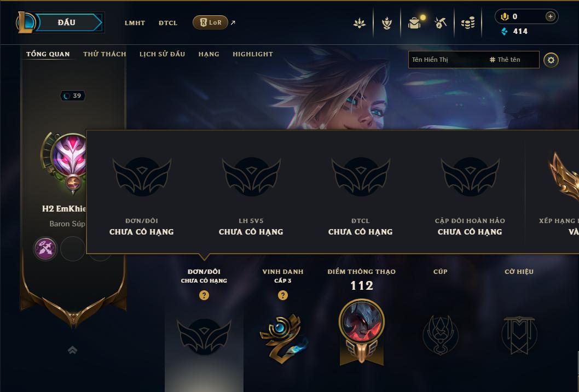Open the Store coins icon
Image resolution: width=579 pixels, height=392 pixels.
point(468,24)
